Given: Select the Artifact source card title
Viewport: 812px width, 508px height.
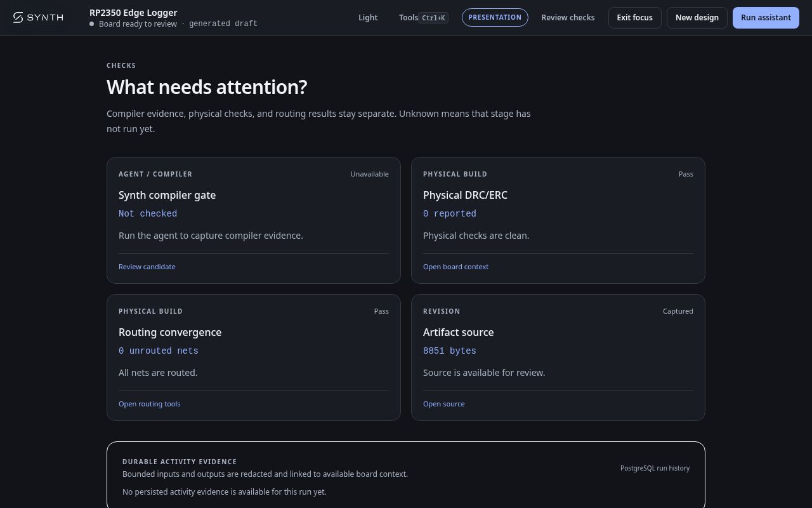Looking at the screenshot, I should [458, 332].
